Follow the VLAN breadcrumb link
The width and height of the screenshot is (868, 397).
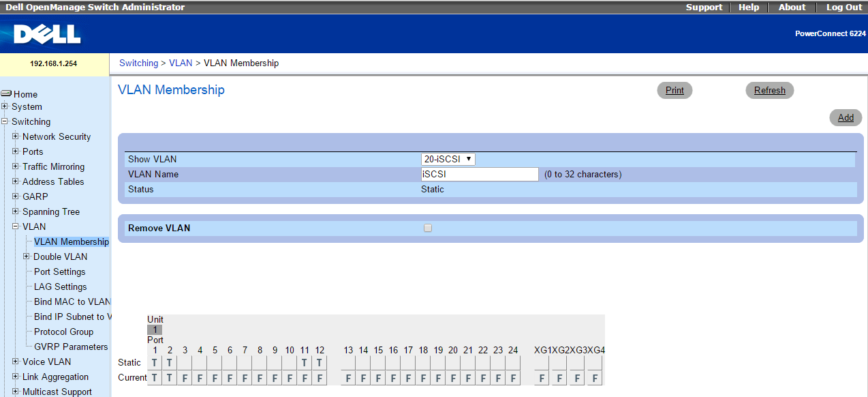[181, 63]
